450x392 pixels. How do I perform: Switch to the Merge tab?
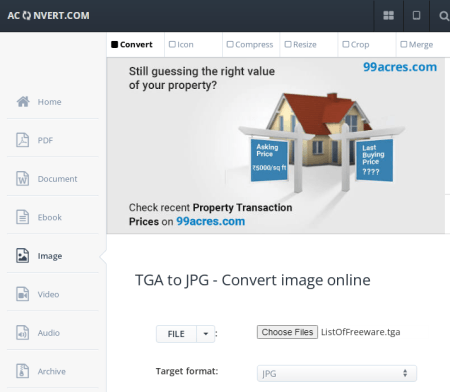pos(423,44)
